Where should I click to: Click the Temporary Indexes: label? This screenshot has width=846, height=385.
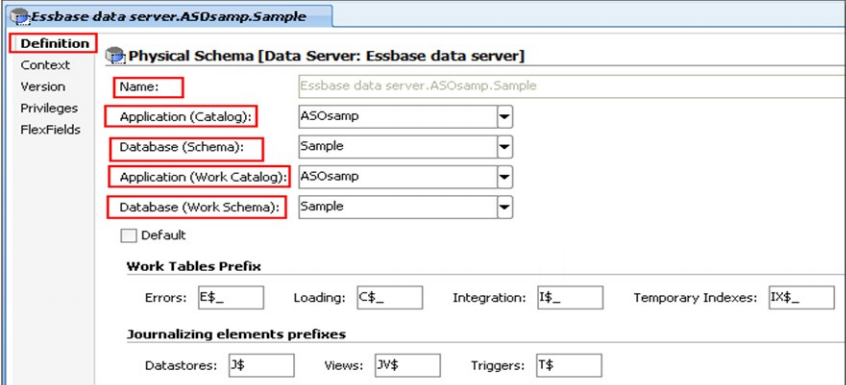tap(696, 298)
